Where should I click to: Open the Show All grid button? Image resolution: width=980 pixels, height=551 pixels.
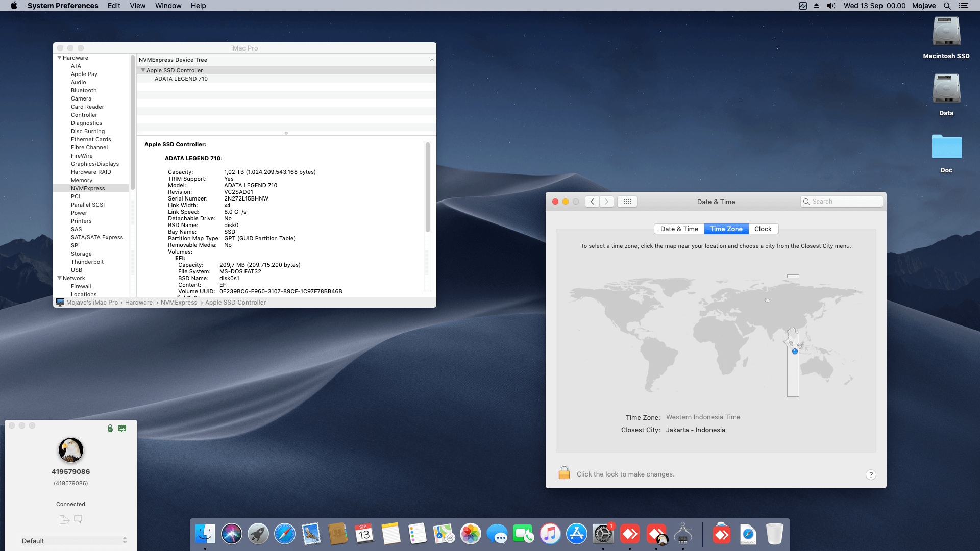click(x=627, y=202)
